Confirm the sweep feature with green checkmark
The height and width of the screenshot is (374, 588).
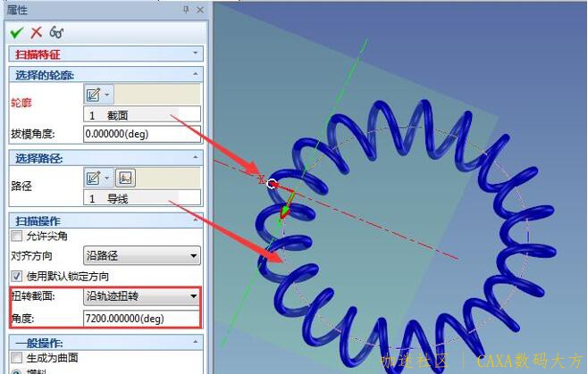click(x=17, y=33)
